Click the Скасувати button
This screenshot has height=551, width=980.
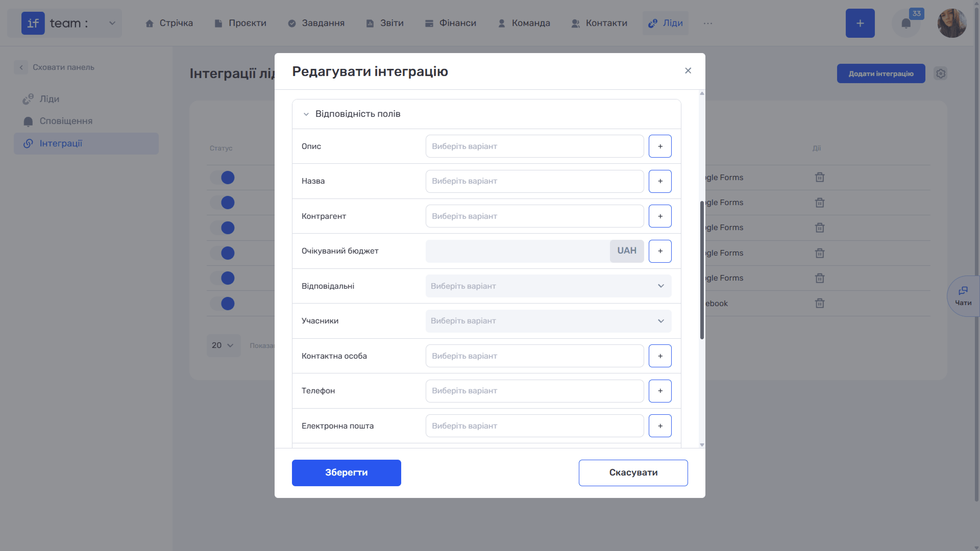point(633,473)
